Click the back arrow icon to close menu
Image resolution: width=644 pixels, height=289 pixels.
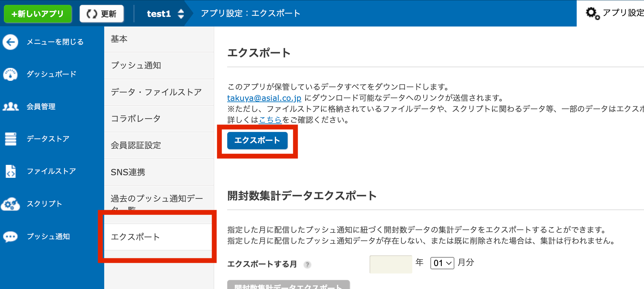click(10, 42)
